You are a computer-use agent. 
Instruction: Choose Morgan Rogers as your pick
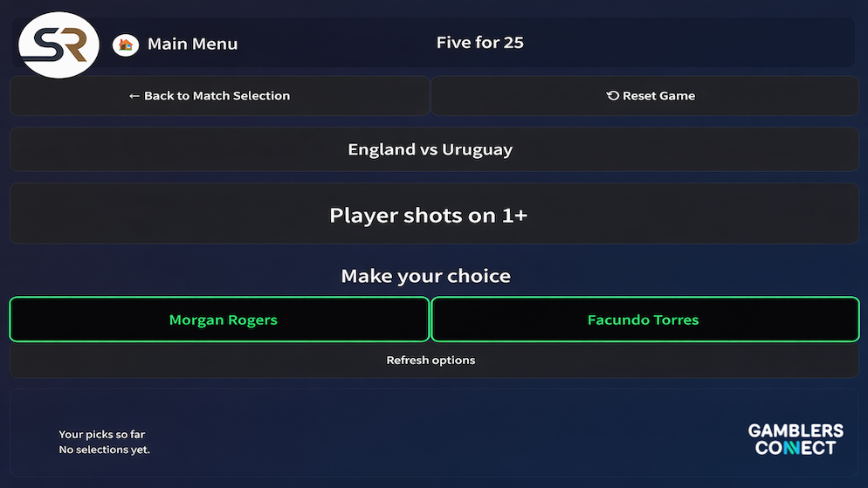[224, 320]
